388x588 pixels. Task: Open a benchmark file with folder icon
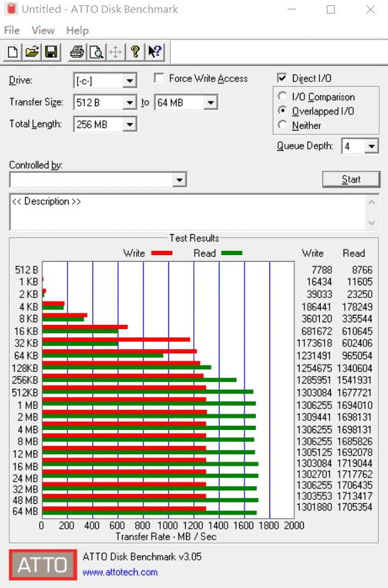tap(32, 52)
